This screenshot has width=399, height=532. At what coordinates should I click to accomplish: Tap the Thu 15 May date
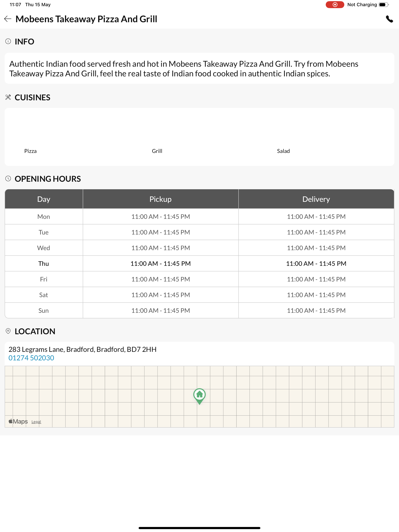click(38, 5)
